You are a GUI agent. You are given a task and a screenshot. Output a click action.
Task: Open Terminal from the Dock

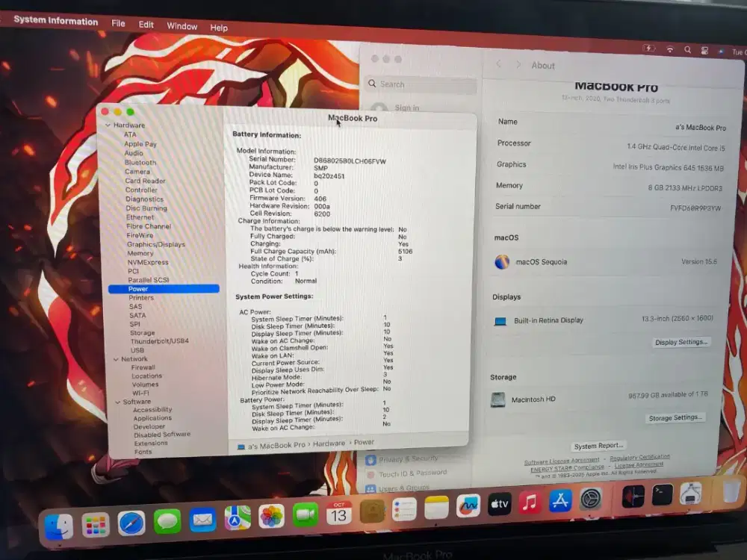[663, 494]
